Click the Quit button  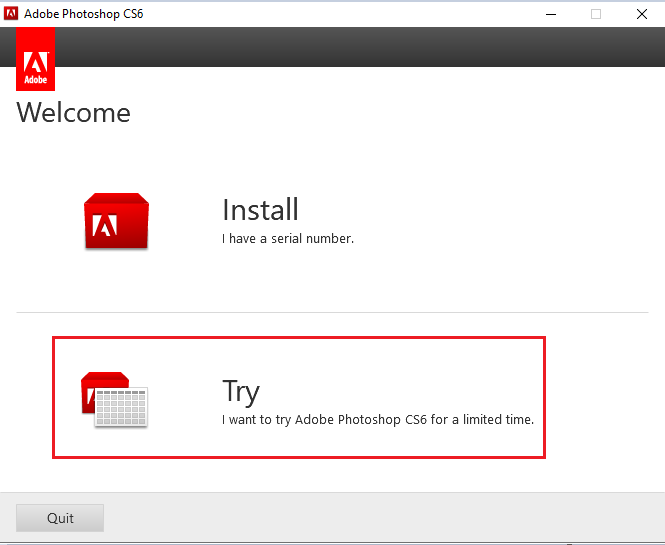(x=60, y=518)
